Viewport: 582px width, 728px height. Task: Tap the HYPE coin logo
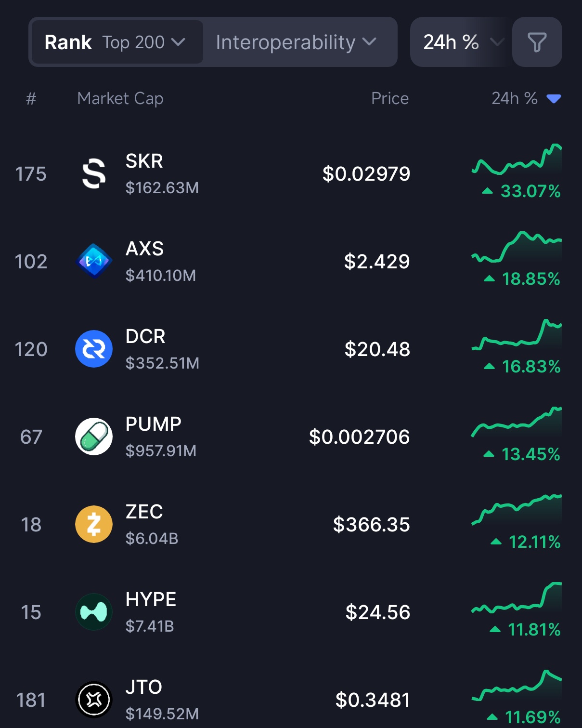click(94, 612)
